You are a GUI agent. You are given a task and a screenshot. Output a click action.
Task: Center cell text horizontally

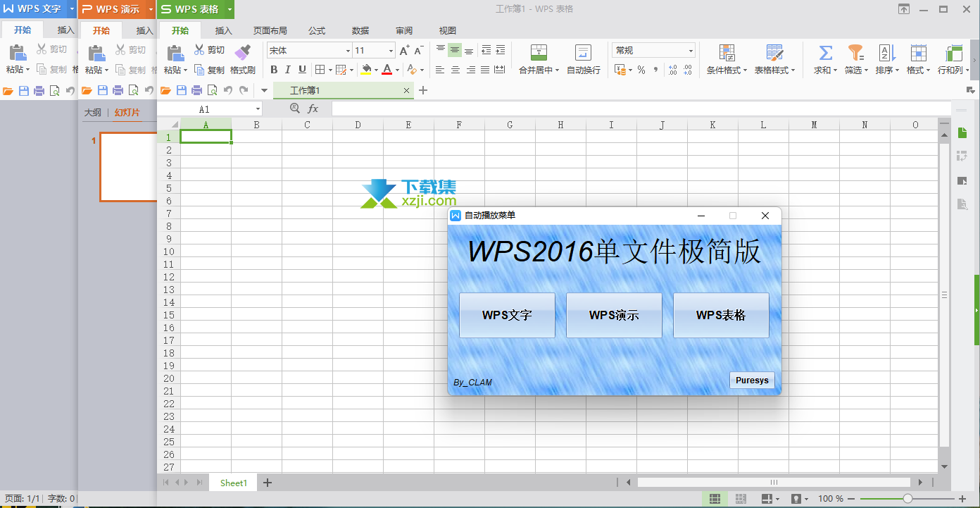[456, 70]
